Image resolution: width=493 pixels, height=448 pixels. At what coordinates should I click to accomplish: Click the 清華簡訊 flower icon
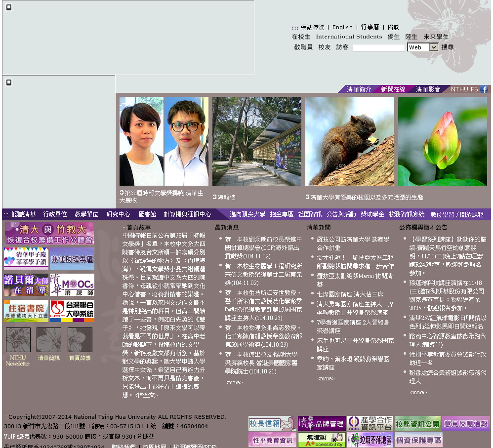(x=49, y=340)
